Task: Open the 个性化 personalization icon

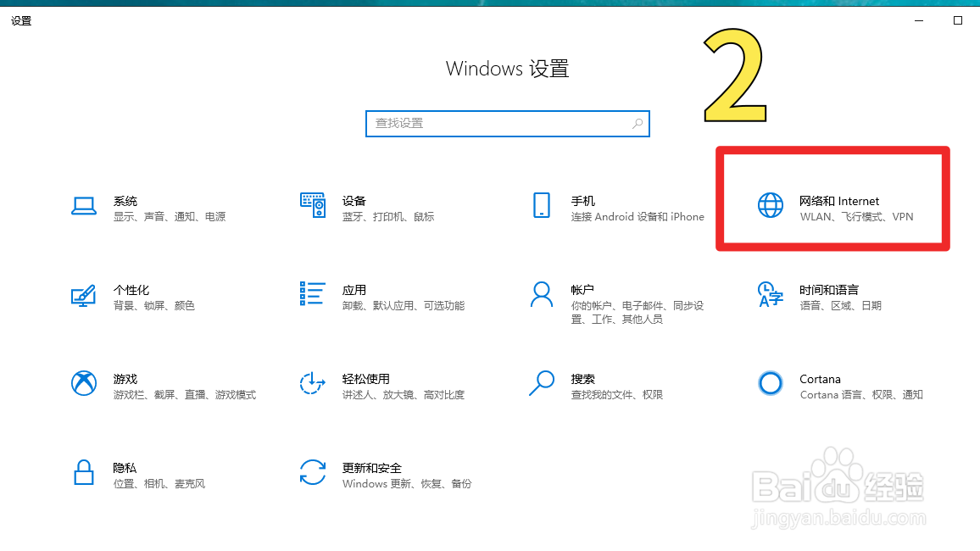Action: click(84, 296)
